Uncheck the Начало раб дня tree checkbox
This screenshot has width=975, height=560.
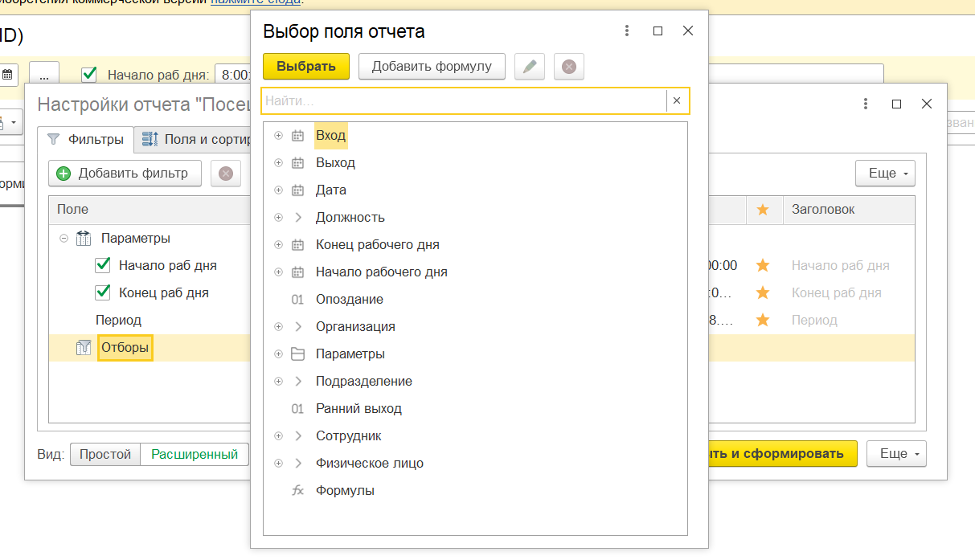click(x=103, y=265)
